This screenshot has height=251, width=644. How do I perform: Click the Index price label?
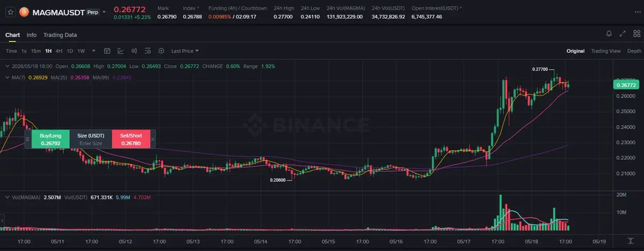tap(190, 8)
